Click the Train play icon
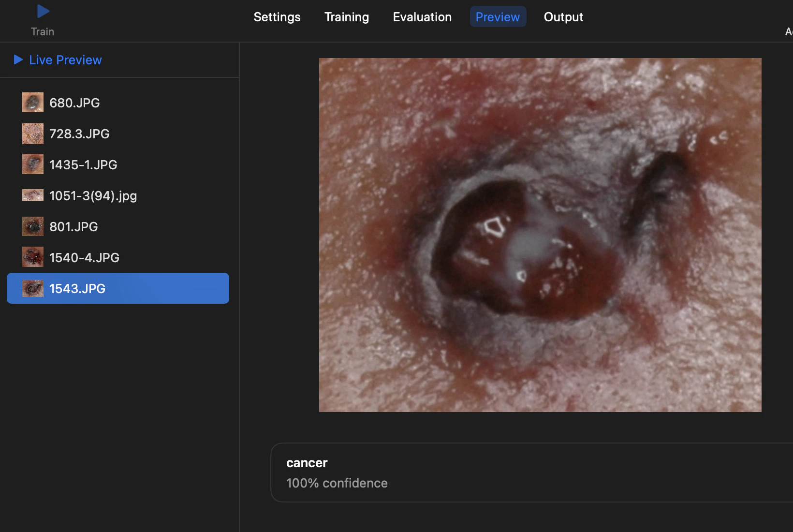This screenshot has height=532, width=793. coord(43,11)
